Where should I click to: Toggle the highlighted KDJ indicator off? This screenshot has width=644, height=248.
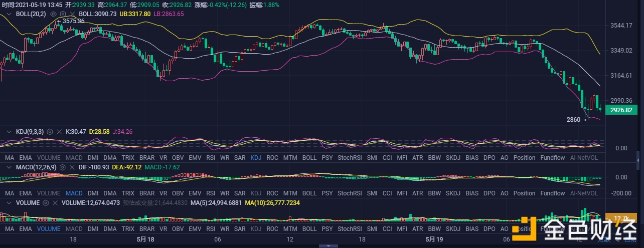[x=256, y=157]
